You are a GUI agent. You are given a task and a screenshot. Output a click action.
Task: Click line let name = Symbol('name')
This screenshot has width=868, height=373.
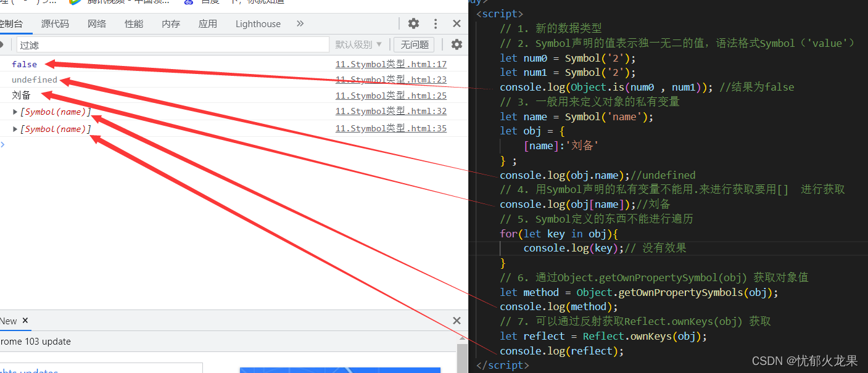pyautogui.click(x=576, y=117)
